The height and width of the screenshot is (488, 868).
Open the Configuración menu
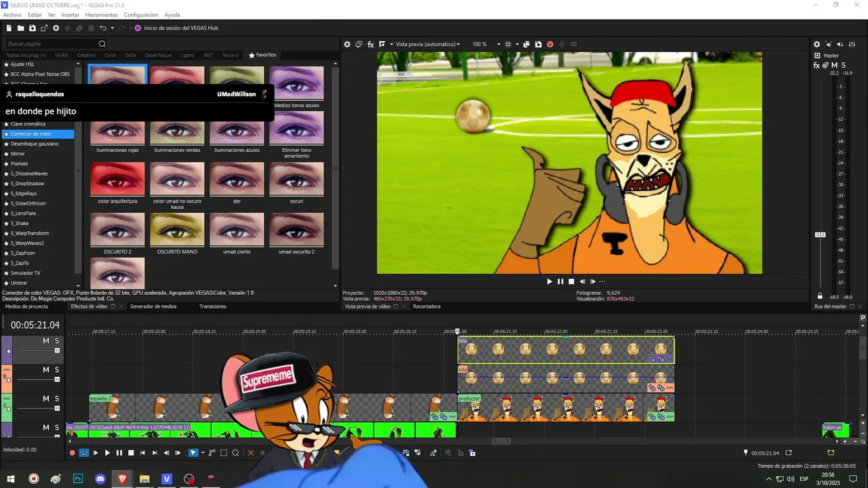coord(141,15)
